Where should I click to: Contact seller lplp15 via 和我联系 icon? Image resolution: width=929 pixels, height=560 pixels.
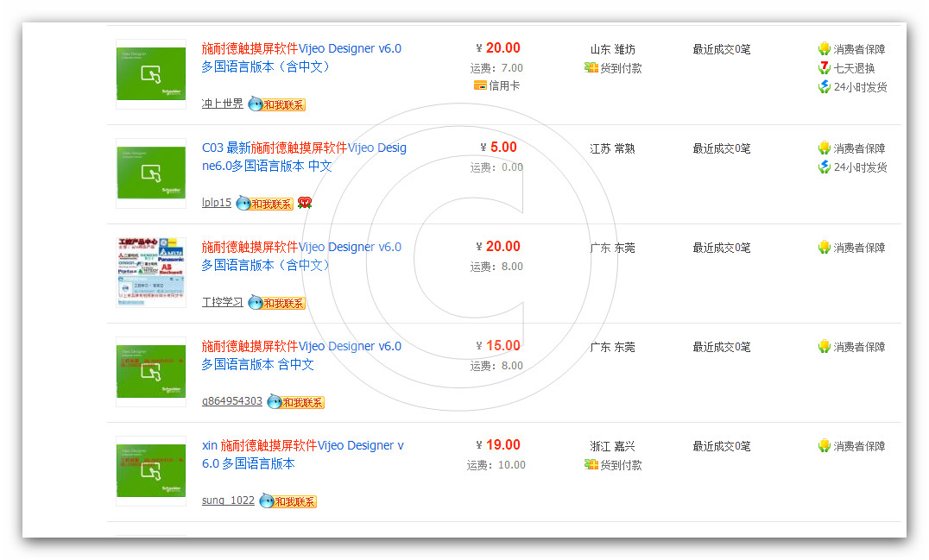(264, 204)
